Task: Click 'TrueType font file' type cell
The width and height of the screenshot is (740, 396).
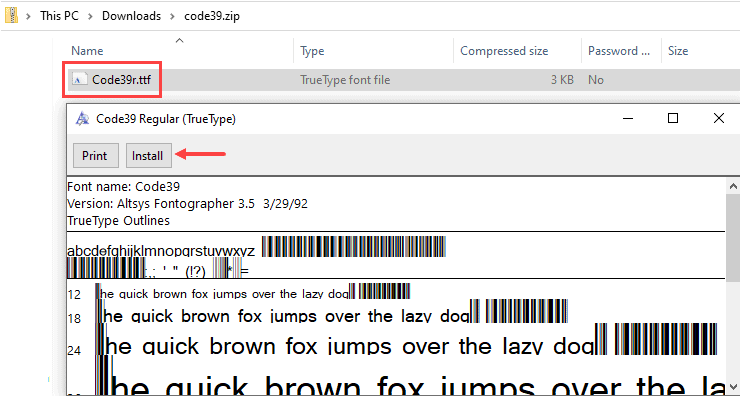Action: (345, 80)
